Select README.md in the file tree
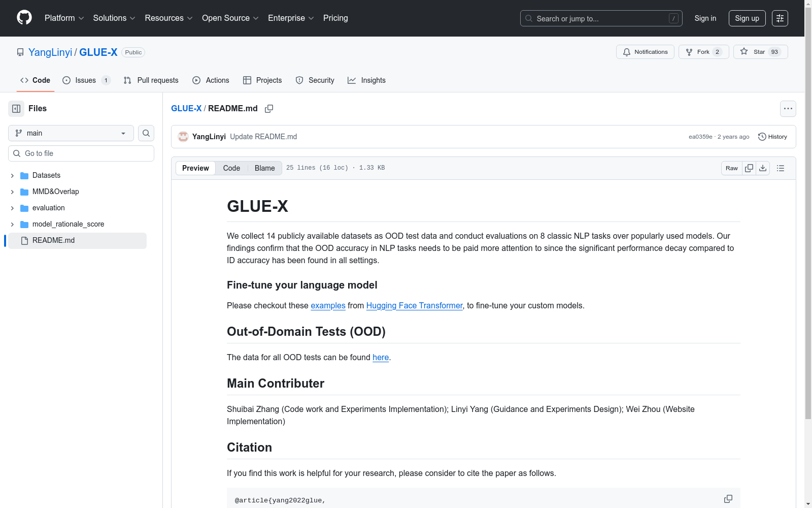Screen dimensions: 812x508 [x=77, y=241]
